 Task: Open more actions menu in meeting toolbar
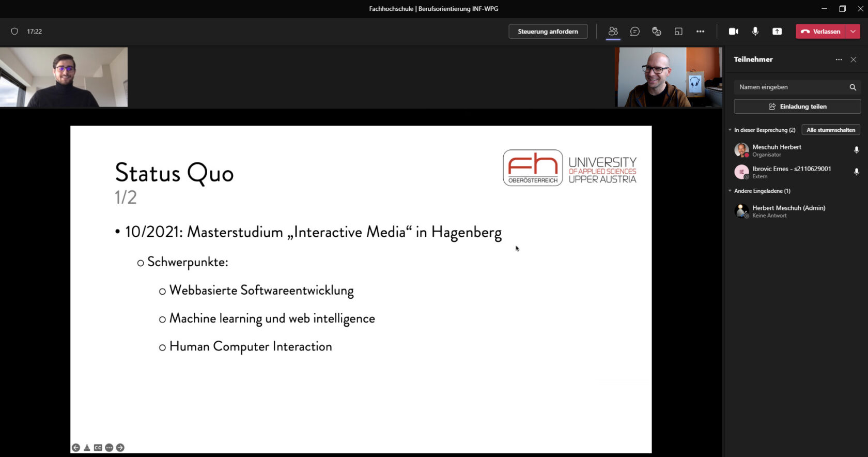pyautogui.click(x=700, y=32)
